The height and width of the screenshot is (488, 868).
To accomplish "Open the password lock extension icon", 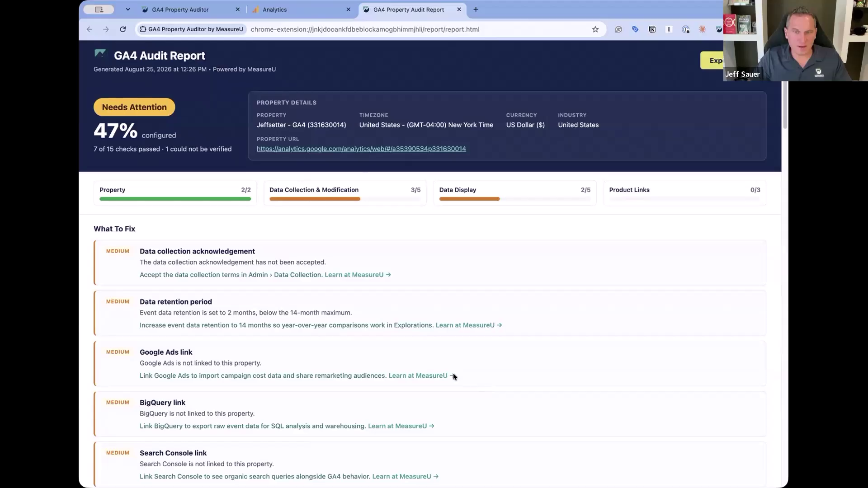I will (685, 29).
